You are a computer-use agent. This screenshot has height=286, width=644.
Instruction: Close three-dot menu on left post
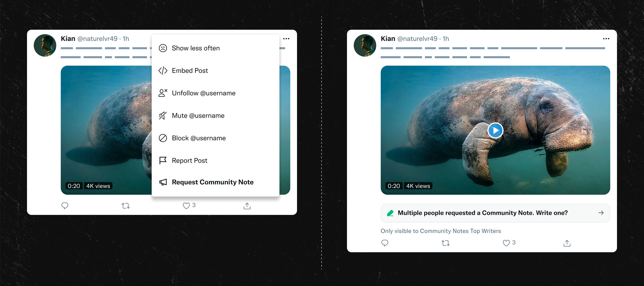coord(286,39)
